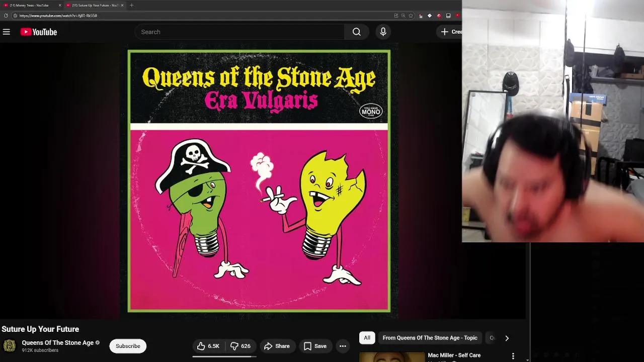This screenshot has width=644, height=362.
Task: Open the zoom magnifier icon in address bar
Action: [x=404, y=16]
